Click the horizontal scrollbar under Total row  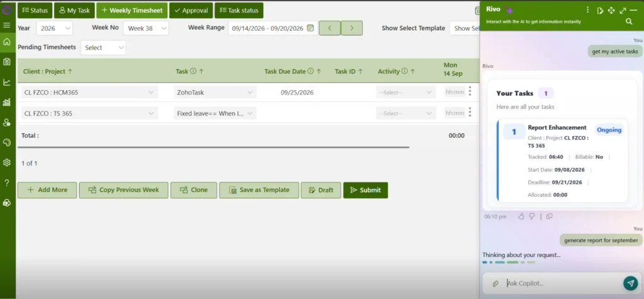213,147
